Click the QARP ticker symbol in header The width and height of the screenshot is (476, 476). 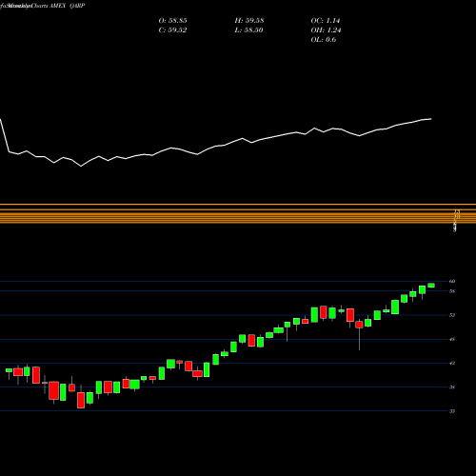click(x=77, y=6)
